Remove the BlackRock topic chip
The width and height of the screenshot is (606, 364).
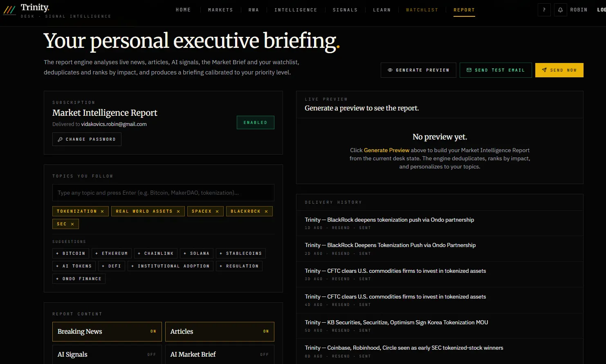pyautogui.click(x=266, y=211)
